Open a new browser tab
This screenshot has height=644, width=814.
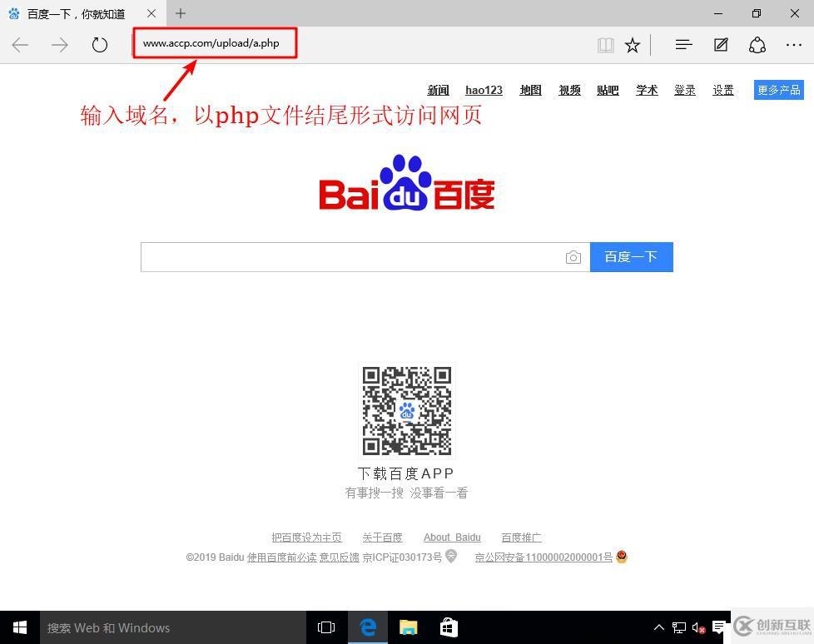point(180,13)
